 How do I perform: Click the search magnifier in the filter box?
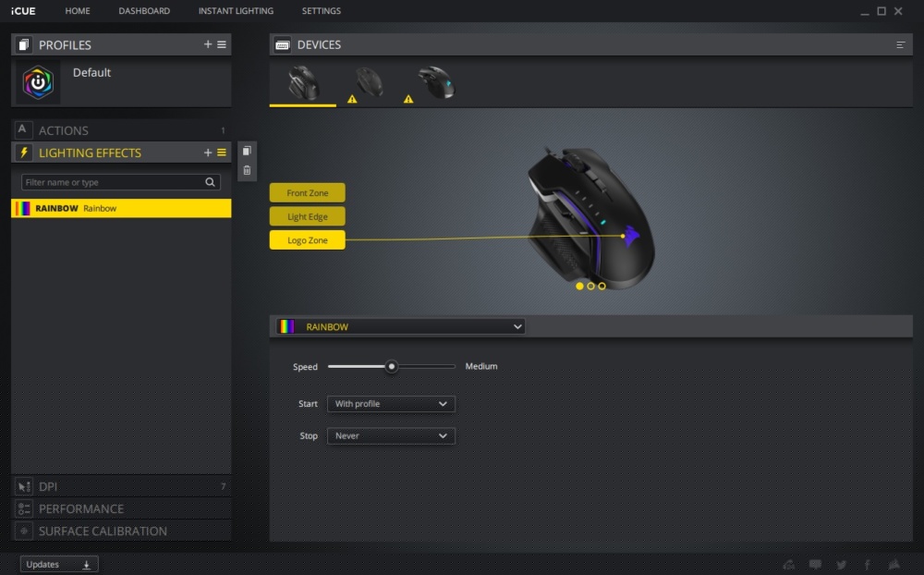[210, 182]
